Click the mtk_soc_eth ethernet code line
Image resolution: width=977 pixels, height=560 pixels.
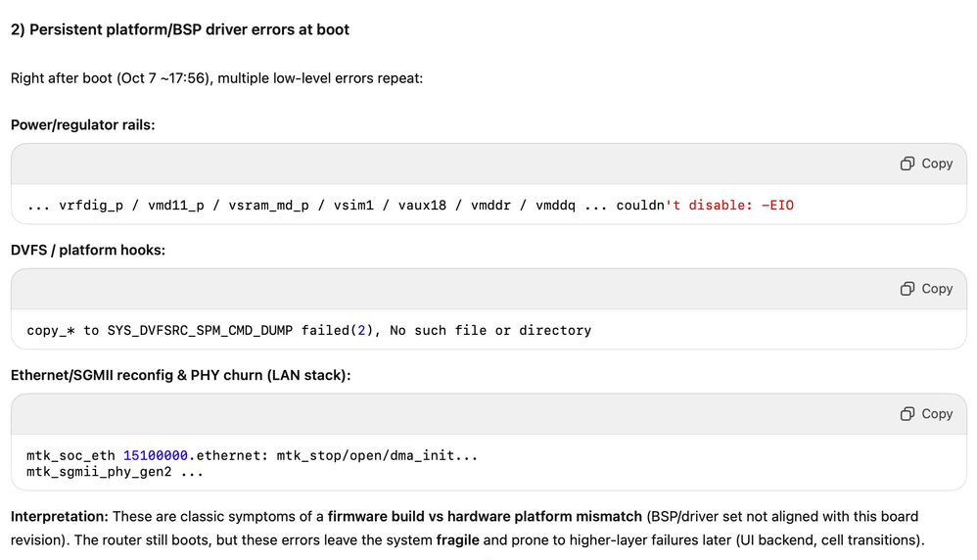(x=252, y=455)
